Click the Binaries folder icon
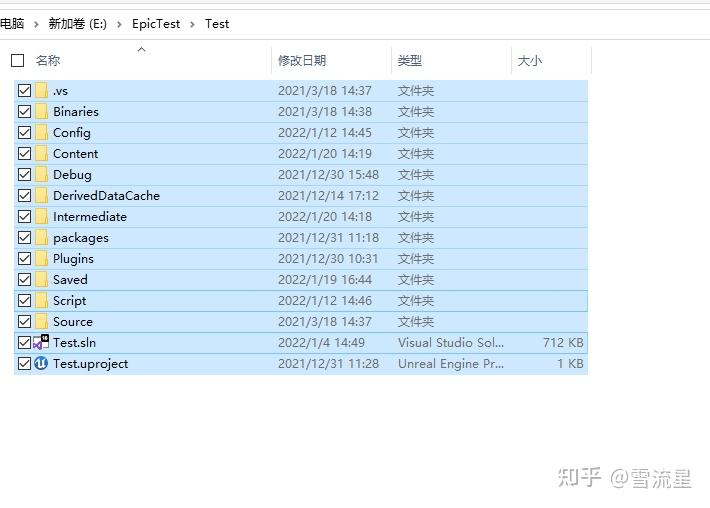 pos(41,111)
